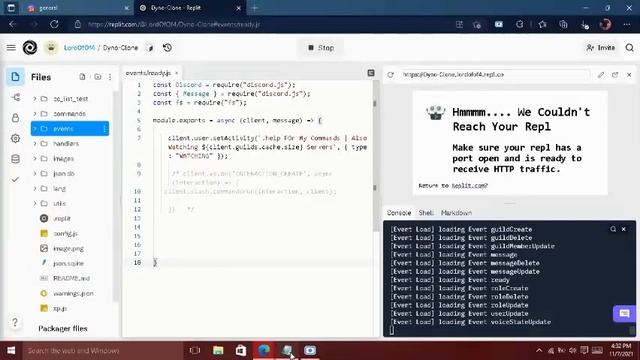Open the Files sidebar icon

[16, 77]
